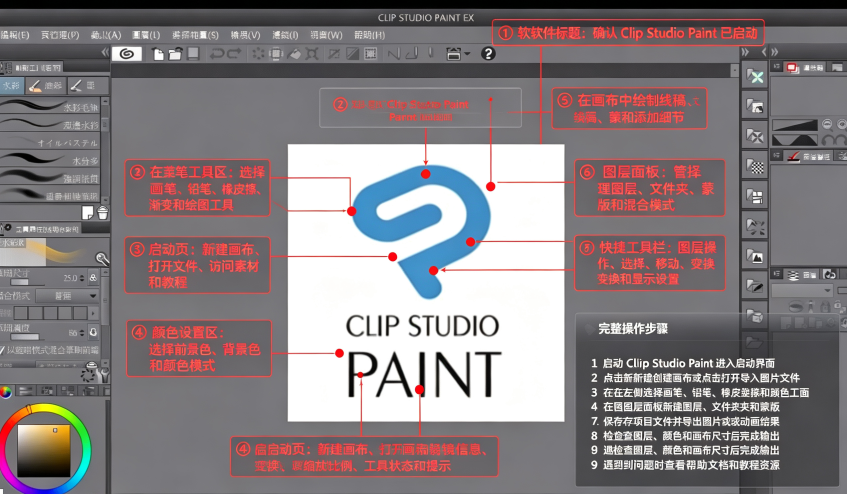Open the mountain picture material folder

pos(755,257)
